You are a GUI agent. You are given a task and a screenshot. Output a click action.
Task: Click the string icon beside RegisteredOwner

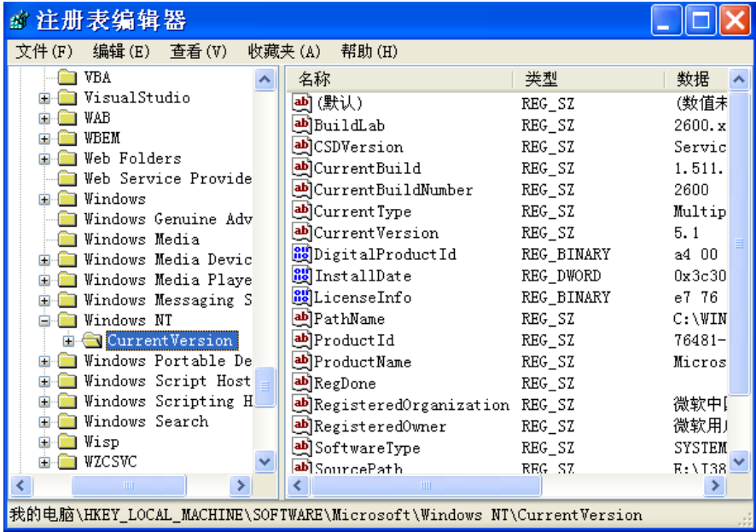click(302, 426)
